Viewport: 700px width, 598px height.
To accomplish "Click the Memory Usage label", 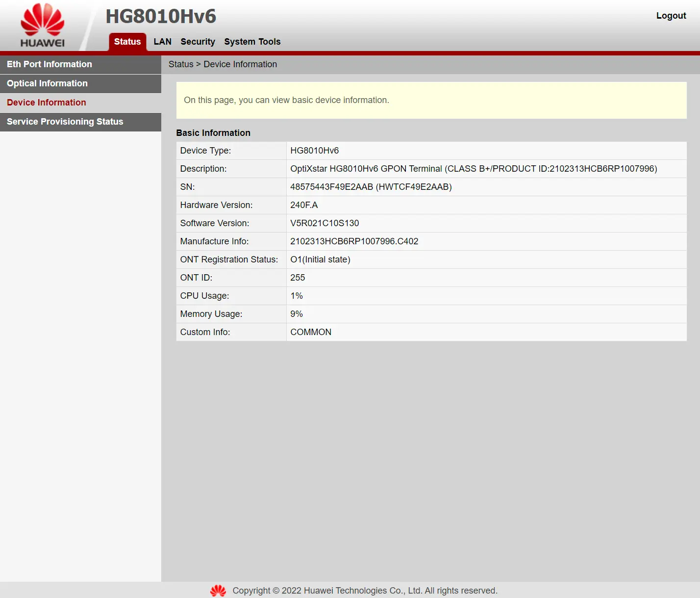I will [211, 314].
